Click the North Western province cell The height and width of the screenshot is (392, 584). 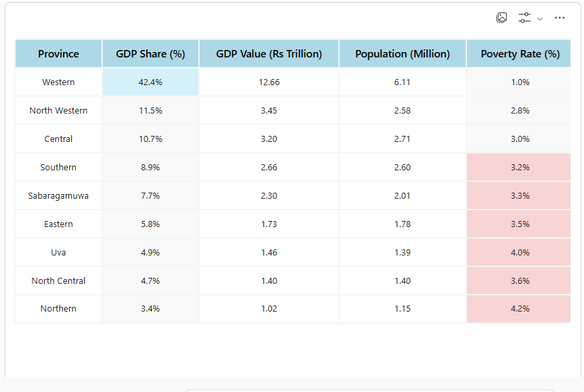58,110
